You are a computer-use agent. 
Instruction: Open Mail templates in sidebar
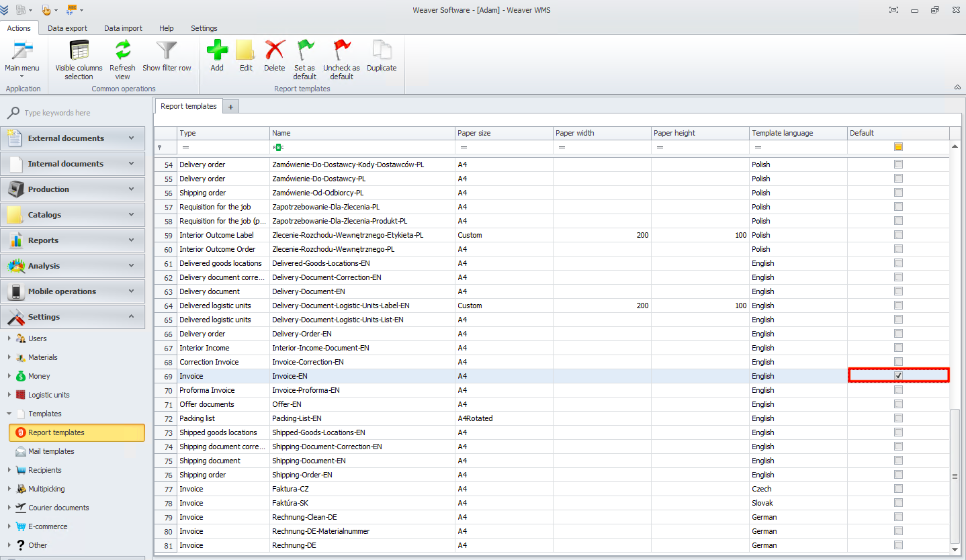click(x=51, y=451)
